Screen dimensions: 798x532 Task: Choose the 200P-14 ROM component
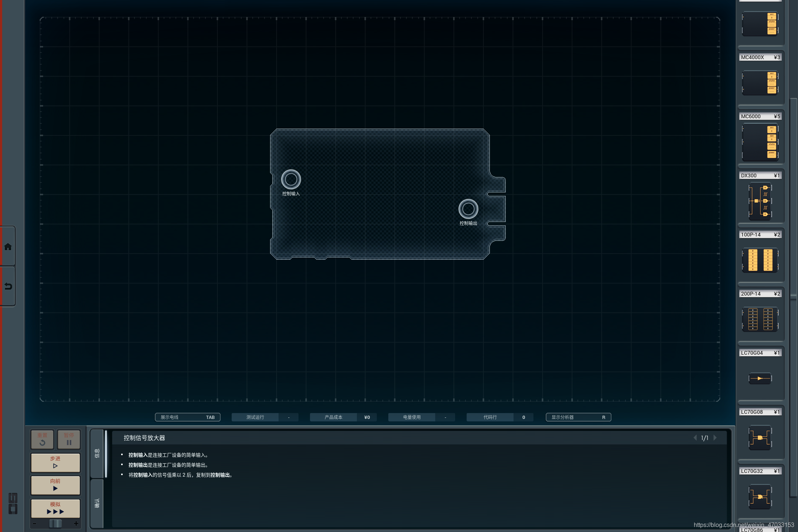(760, 319)
